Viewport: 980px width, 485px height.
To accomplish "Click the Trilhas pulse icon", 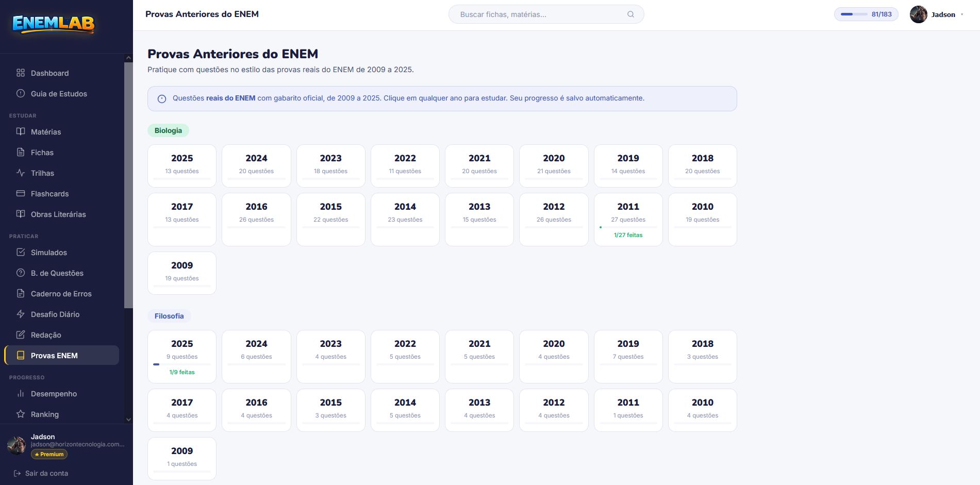I will coord(21,173).
